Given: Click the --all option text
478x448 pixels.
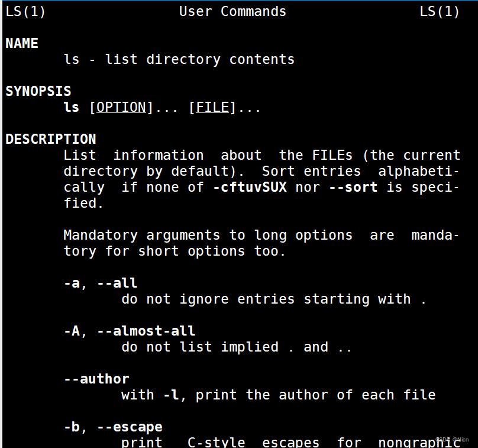Looking at the screenshot, I should coord(117,283).
